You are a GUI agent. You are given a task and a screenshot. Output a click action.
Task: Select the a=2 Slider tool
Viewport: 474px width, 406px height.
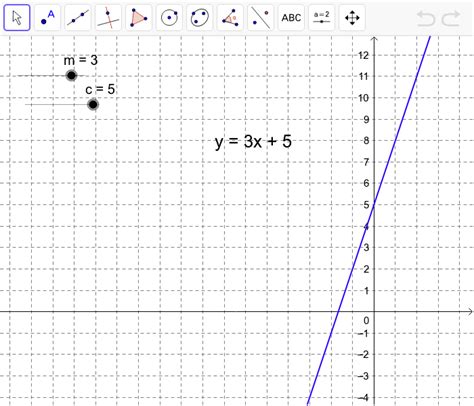click(x=322, y=18)
